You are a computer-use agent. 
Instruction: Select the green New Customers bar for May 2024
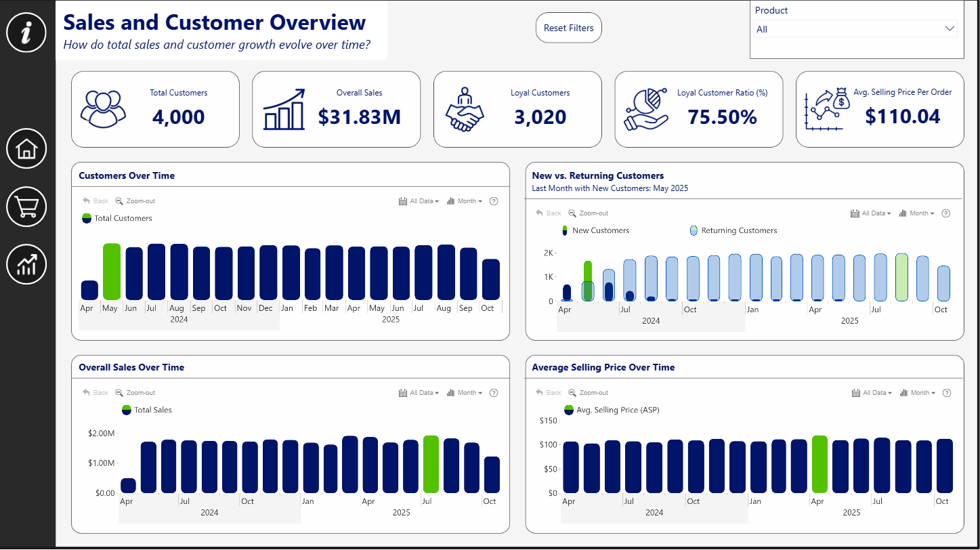[x=588, y=272]
